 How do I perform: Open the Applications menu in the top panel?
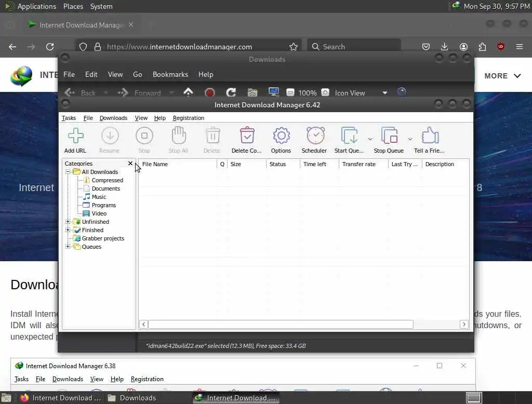(x=37, y=6)
